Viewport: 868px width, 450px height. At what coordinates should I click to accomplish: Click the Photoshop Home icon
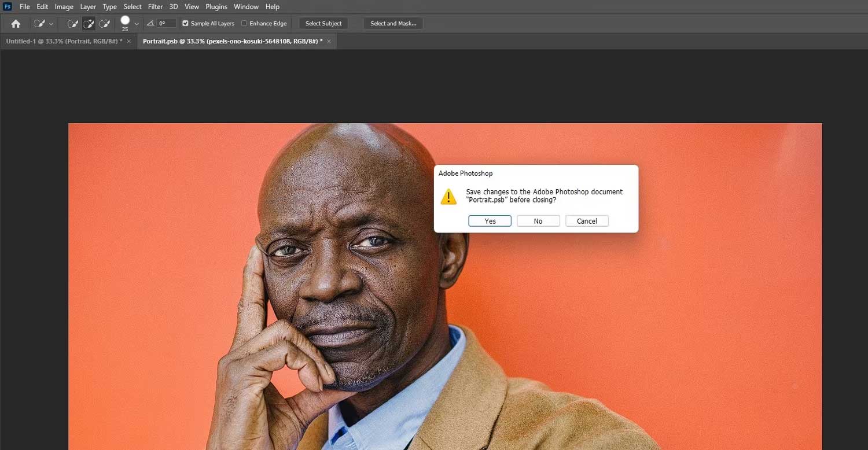pos(15,23)
